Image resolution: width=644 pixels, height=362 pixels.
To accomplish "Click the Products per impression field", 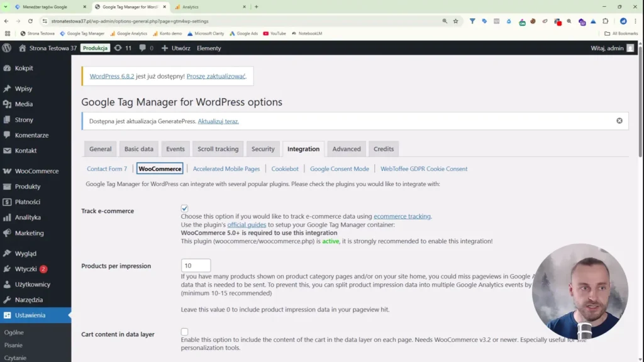I will [x=196, y=266].
